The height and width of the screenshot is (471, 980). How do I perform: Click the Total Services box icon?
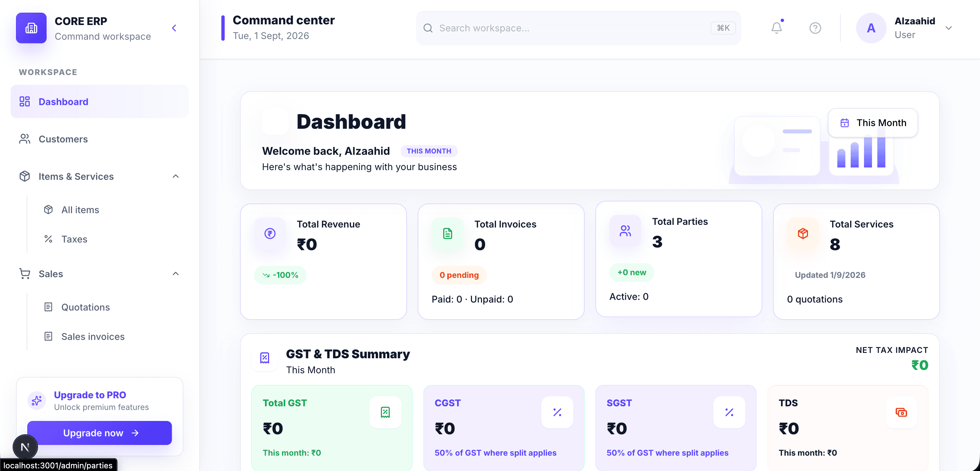click(803, 233)
